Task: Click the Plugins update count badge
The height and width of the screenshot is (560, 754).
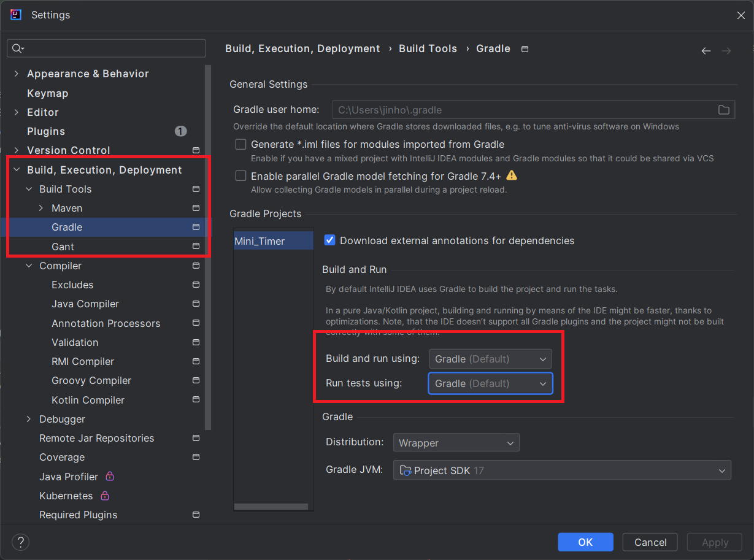Action: click(180, 131)
